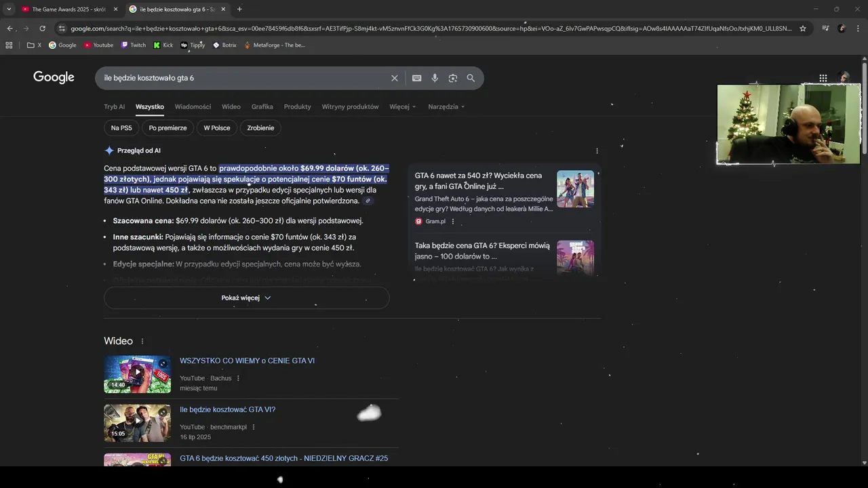Expand the Narzędzia dropdown
Screen dimensions: 868x488
[x=447, y=106]
